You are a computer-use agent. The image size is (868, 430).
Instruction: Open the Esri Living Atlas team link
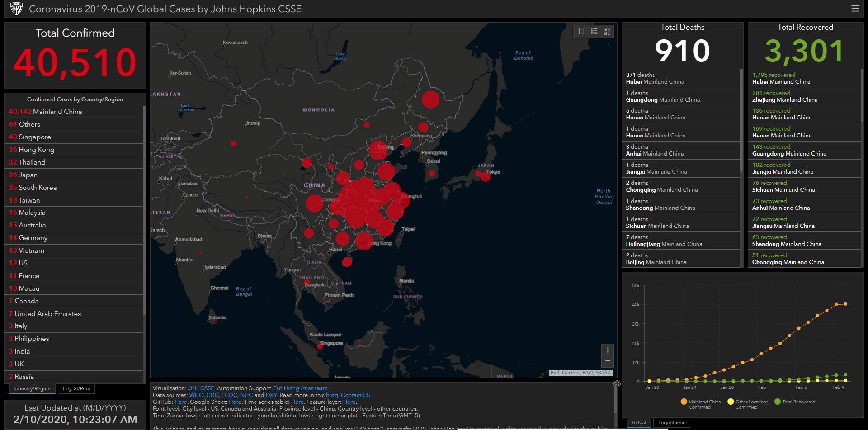pyautogui.click(x=300, y=388)
